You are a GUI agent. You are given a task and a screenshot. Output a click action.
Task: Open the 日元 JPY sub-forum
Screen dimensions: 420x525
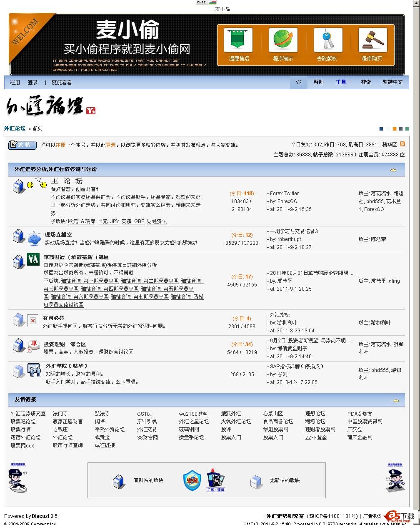(108, 221)
